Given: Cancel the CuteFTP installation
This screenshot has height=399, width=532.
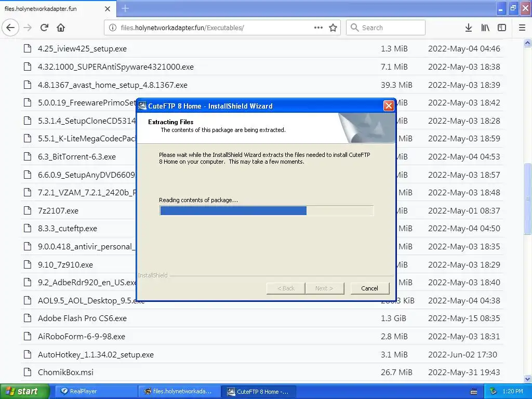Looking at the screenshot, I should click(x=369, y=288).
